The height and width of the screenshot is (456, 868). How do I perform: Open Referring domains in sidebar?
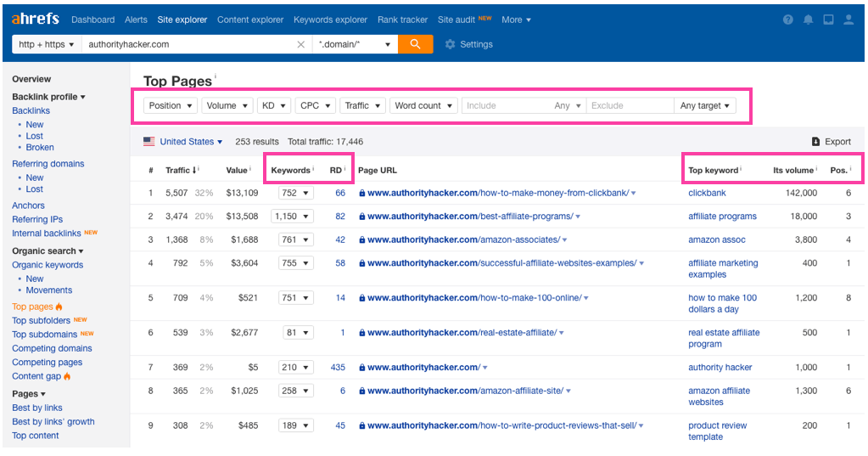[48, 163]
